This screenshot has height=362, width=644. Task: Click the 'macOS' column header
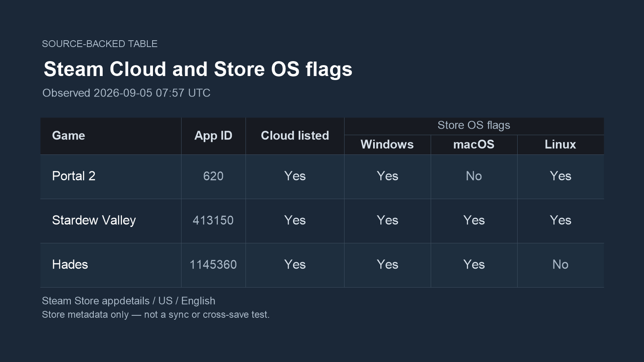point(474,145)
